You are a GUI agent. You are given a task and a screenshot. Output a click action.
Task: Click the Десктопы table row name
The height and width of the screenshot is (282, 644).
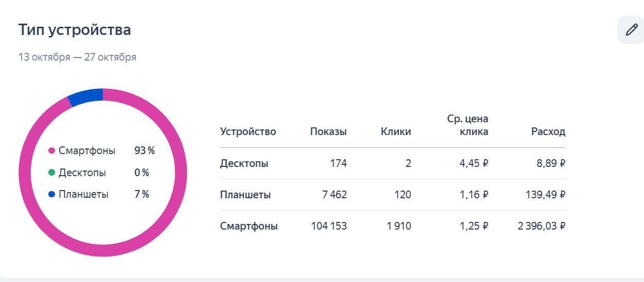click(x=244, y=163)
